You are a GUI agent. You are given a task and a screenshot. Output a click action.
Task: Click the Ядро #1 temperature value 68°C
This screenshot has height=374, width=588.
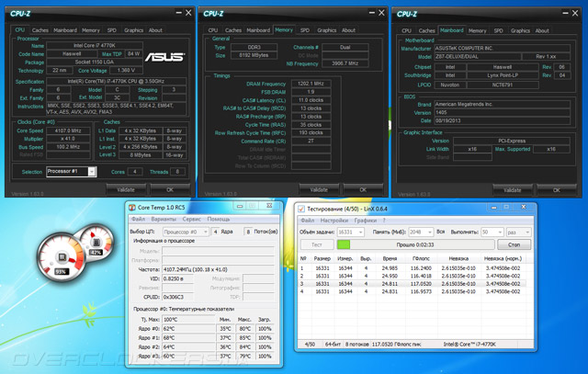pos(188,338)
